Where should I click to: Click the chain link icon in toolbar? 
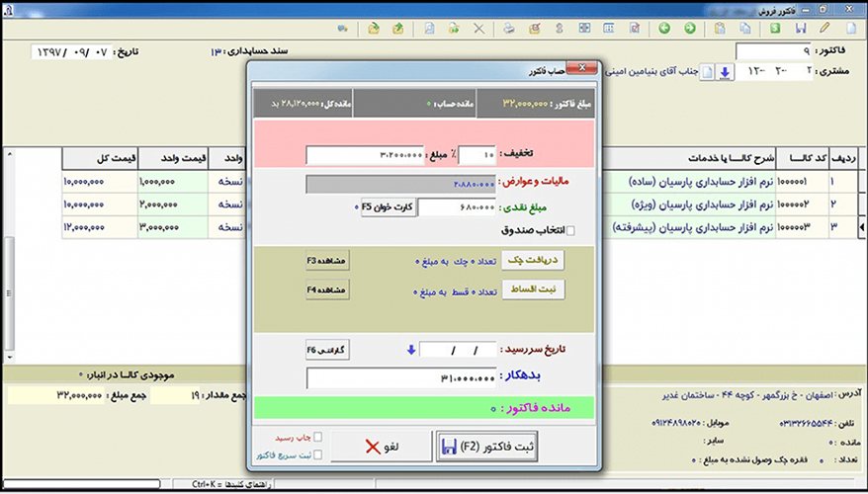click(560, 29)
